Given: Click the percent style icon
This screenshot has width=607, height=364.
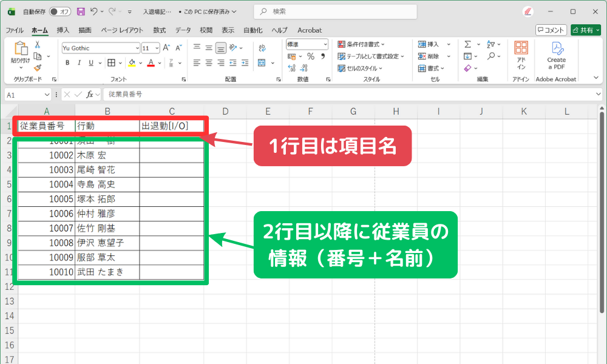Looking at the screenshot, I should coord(311,55).
